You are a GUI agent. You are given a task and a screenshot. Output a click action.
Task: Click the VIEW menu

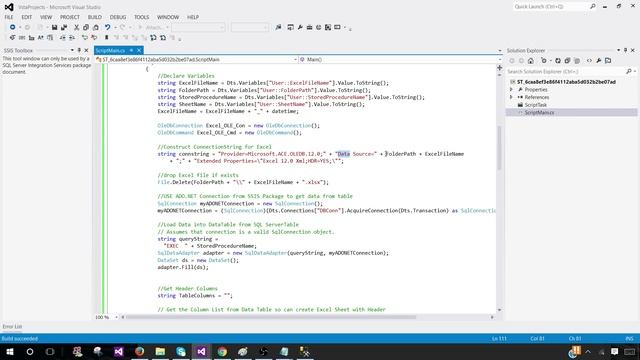(x=46, y=17)
